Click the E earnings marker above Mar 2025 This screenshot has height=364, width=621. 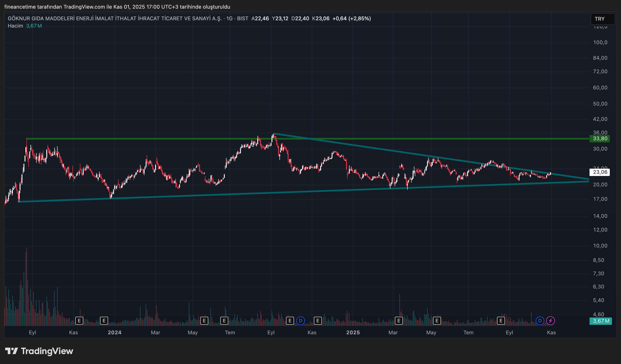[x=399, y=321]
